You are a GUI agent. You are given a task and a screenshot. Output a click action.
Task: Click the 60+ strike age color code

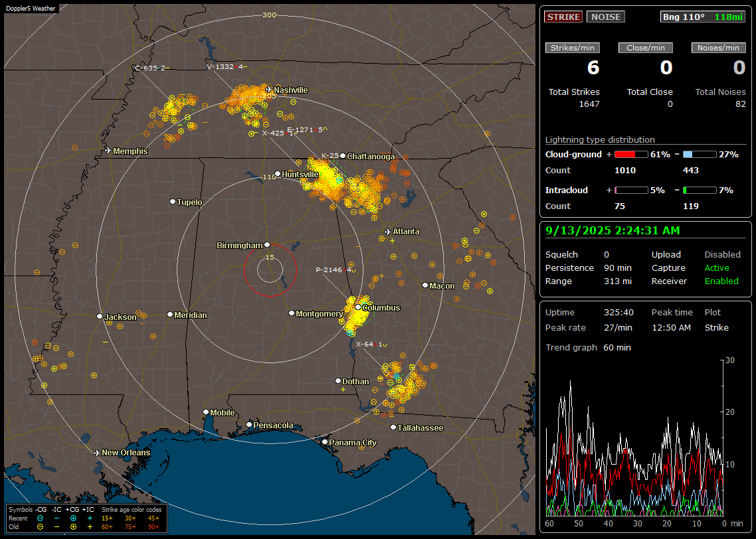tap(107, 526)
